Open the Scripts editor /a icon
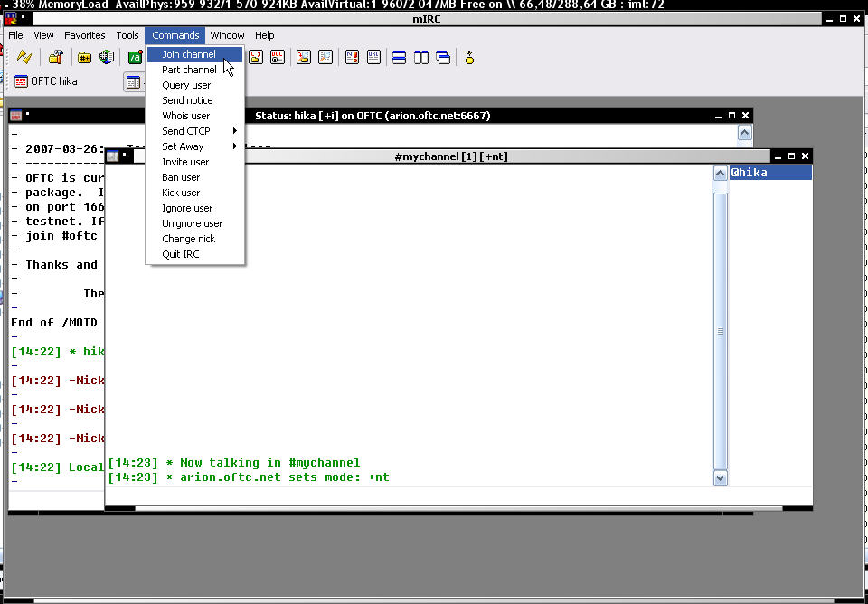This screenshot has width=868, height=604. pyautogui.click(x=135, y=57)
